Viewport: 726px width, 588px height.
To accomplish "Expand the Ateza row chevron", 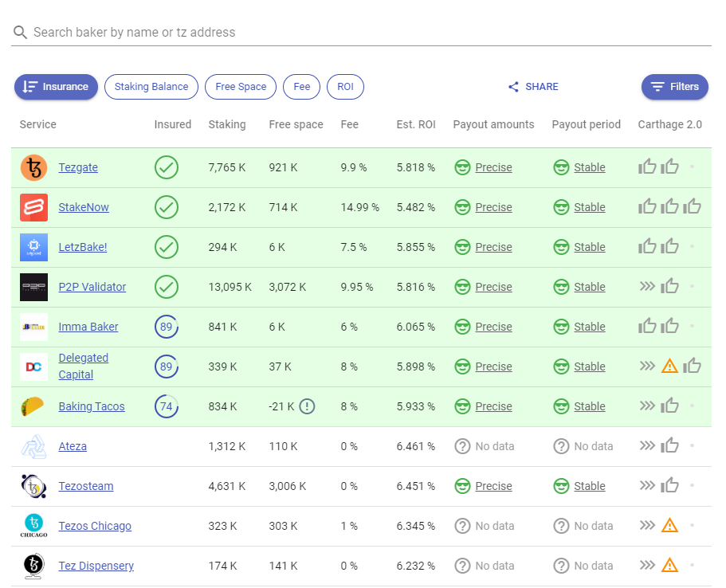I will coord(647,445).
